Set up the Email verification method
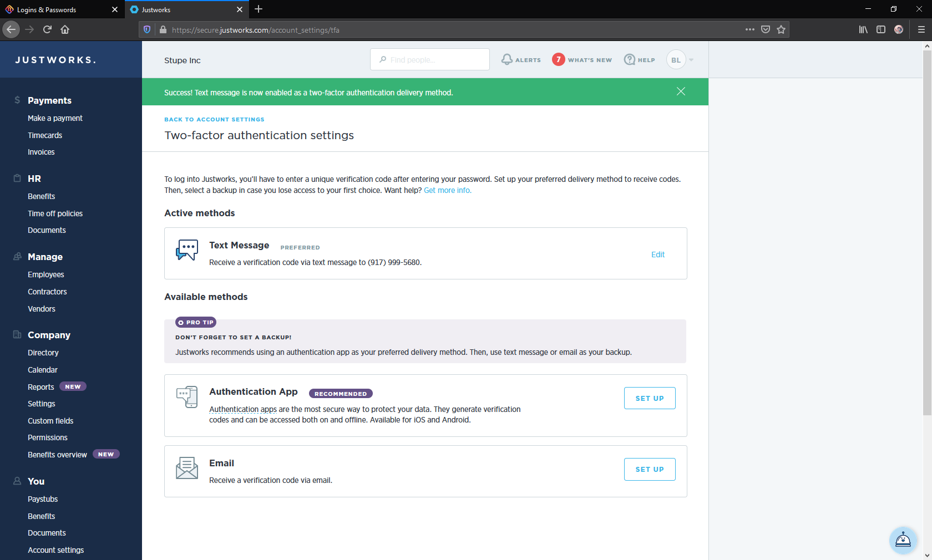Image resolution: width=932 pixels, height=560 pixels. [650, 469]
